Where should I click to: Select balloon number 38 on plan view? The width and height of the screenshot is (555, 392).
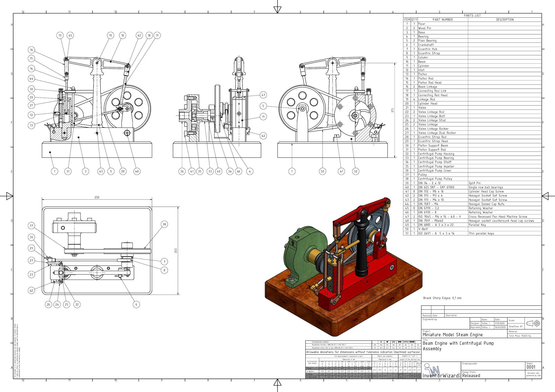[164, 224]
